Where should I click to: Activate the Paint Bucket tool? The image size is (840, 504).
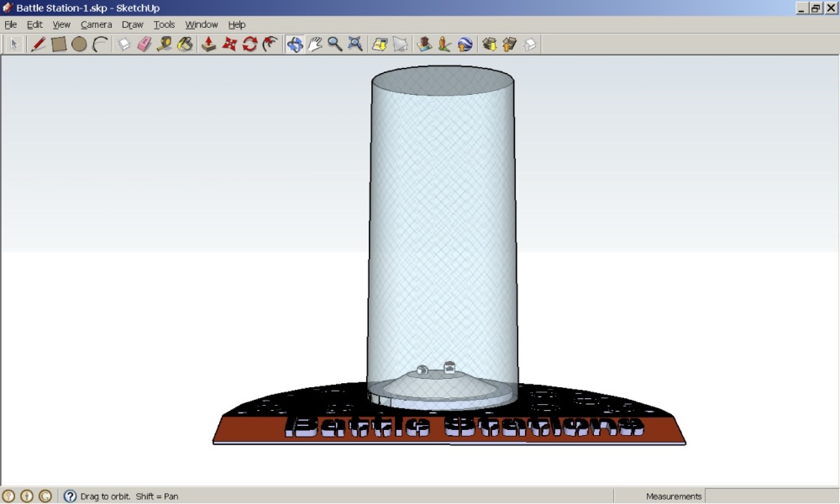point(185,45)
